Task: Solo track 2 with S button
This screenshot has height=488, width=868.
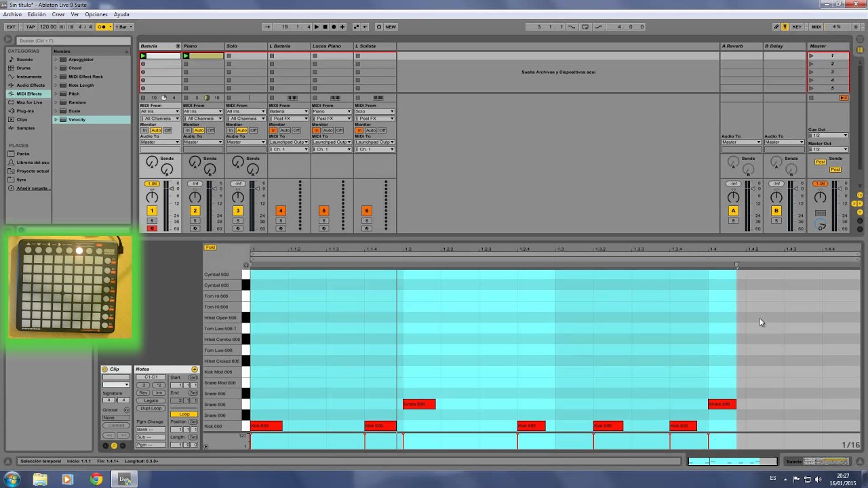Action: pyautogui.click(x=195, y=221)
